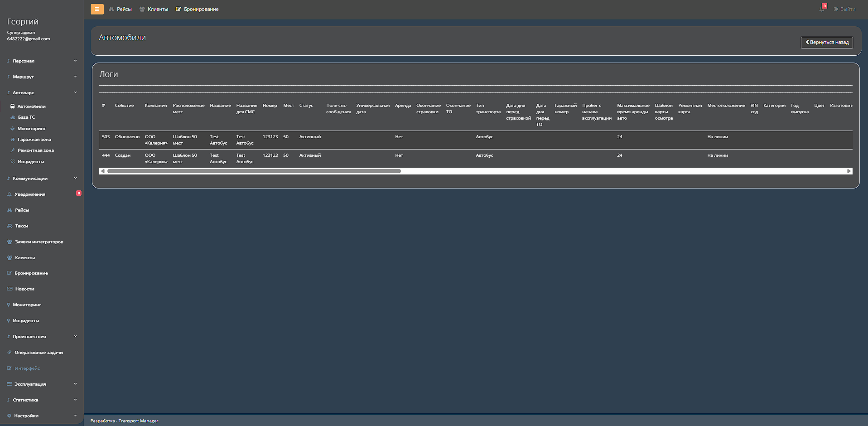Click the right arrow of table scrollbar

point(849,171)
